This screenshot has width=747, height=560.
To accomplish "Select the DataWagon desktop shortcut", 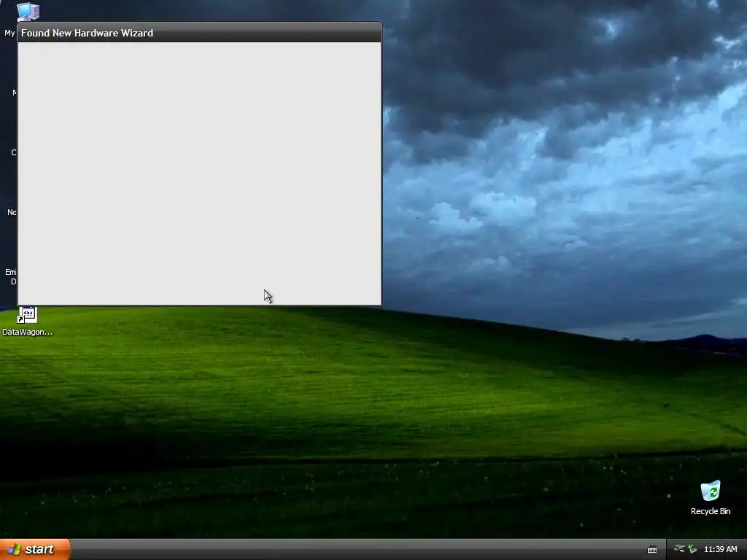I will click(27, 322).
